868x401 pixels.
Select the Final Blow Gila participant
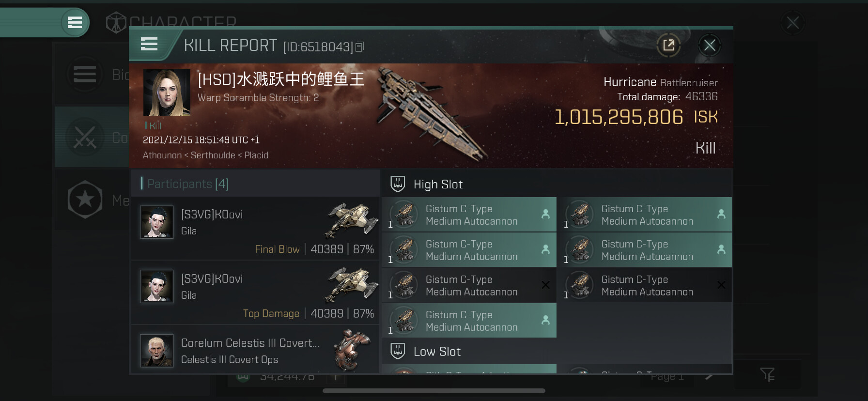click(255, 228)
